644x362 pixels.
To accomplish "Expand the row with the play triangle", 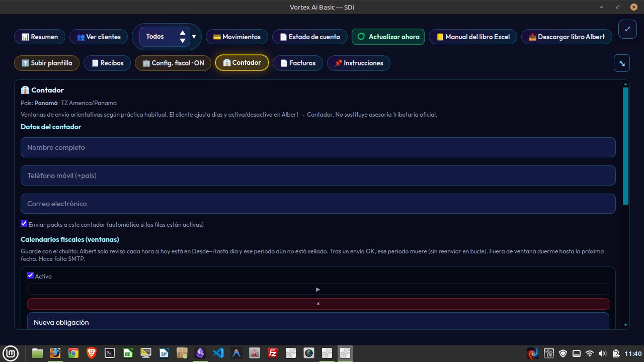I will coord(318,289).
